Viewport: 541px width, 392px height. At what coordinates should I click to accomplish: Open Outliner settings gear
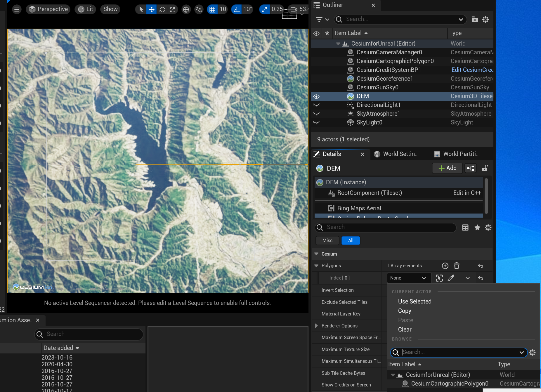tap(485, 20)
